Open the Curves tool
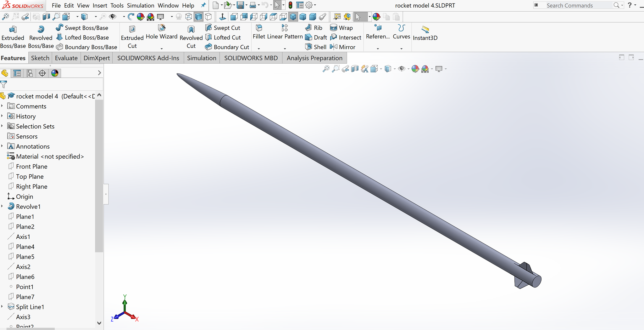The image size is (644, 330). coord(401,32)
